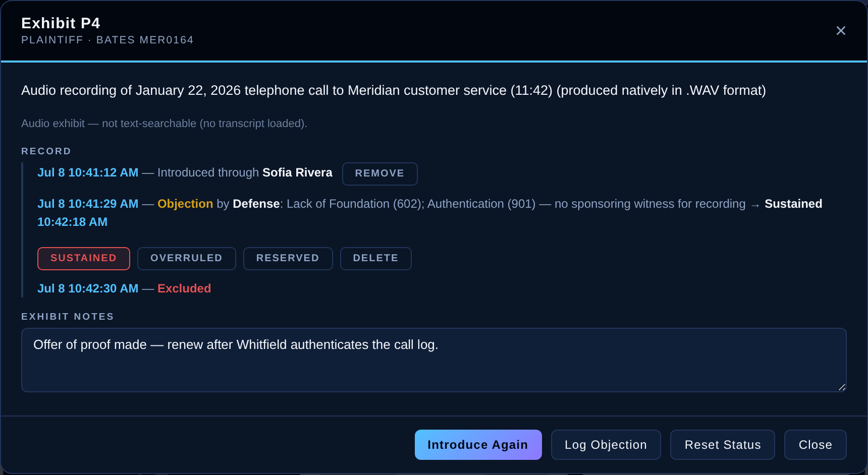Delete the Defense objection entry

375,258
